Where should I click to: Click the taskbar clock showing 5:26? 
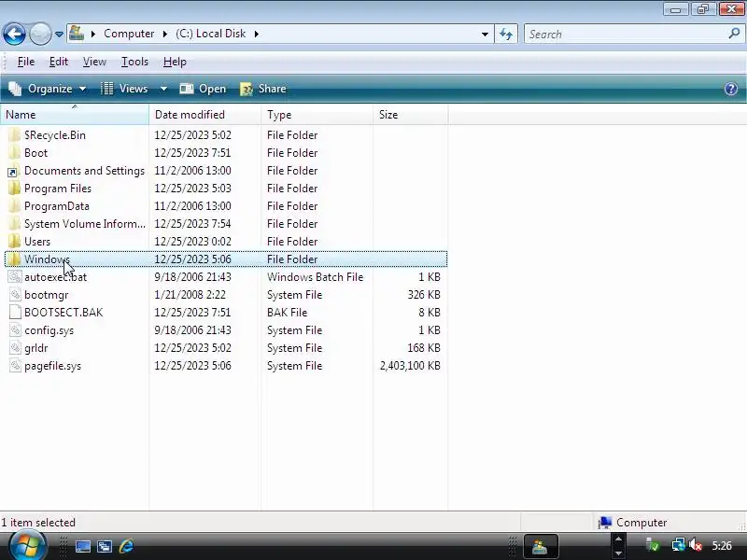[x=722, y=546]
